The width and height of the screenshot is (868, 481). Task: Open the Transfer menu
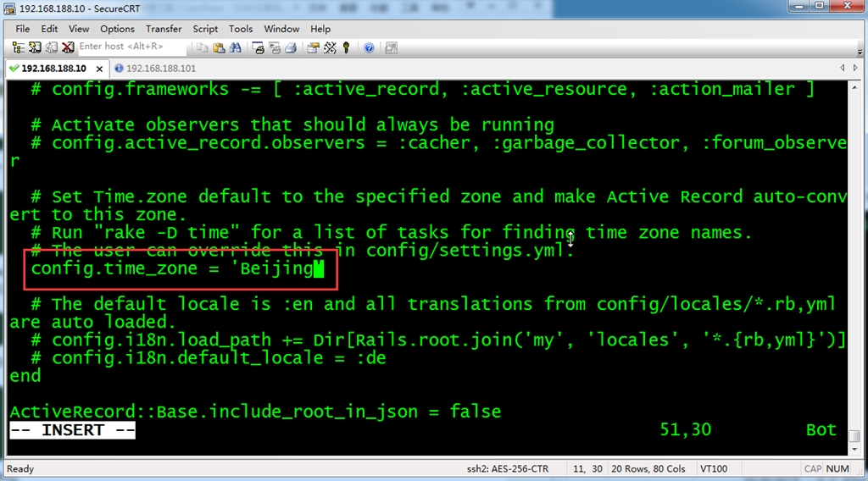tap(164, 29)
